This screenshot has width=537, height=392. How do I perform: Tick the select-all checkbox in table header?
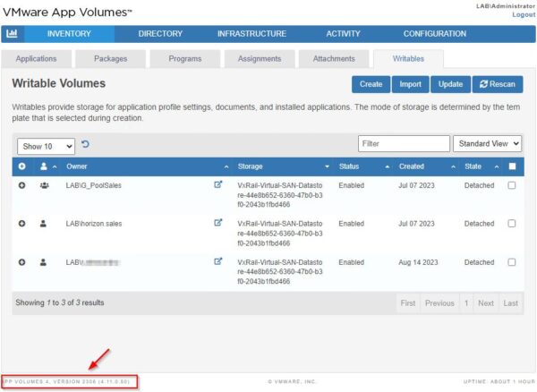(512, 166)
